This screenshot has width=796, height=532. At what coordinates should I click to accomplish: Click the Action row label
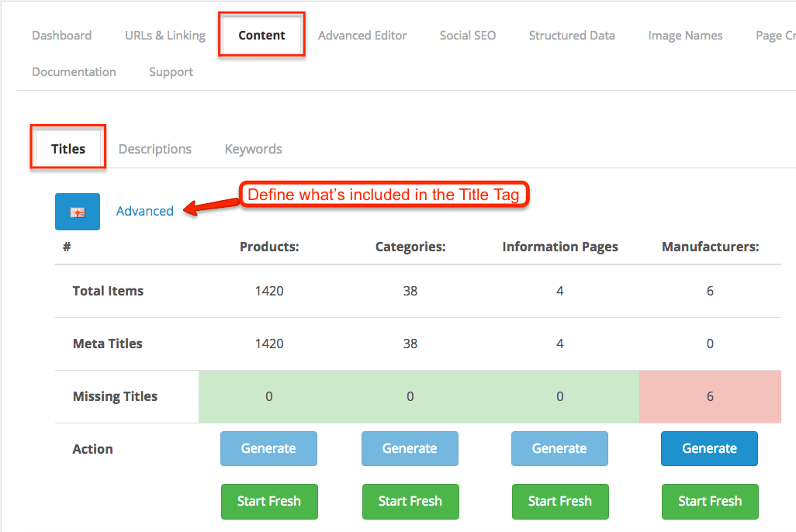(x=93, y=449)
